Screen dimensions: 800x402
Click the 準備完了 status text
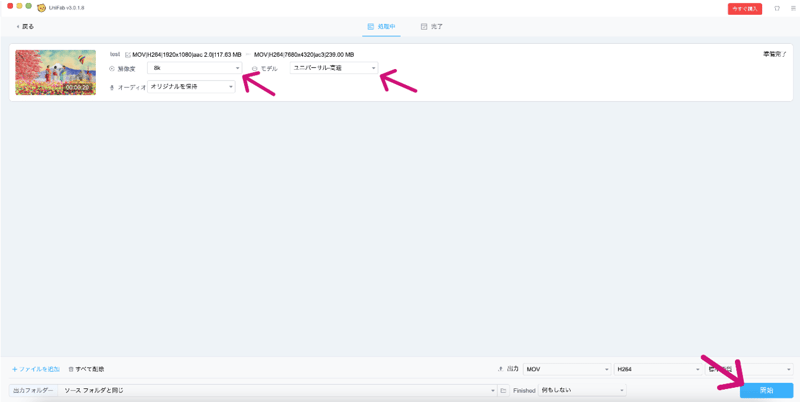775,54
